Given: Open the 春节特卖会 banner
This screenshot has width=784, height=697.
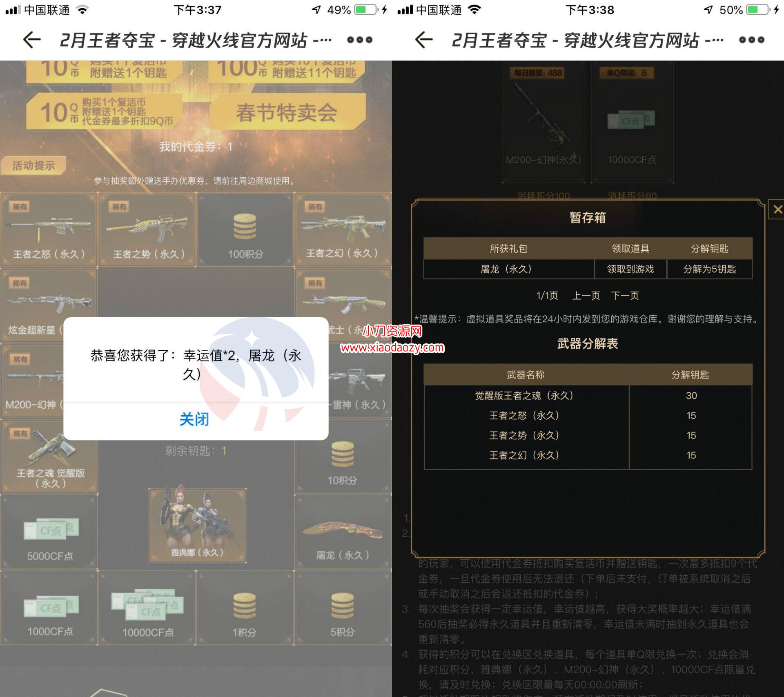Looking at the screenshot, I should 287,111.
